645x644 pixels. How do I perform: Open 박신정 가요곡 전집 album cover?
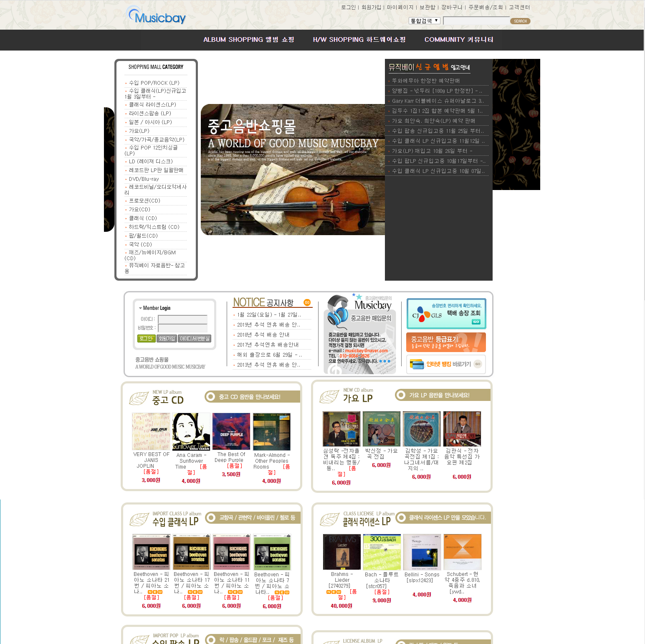tap(382, 429)
